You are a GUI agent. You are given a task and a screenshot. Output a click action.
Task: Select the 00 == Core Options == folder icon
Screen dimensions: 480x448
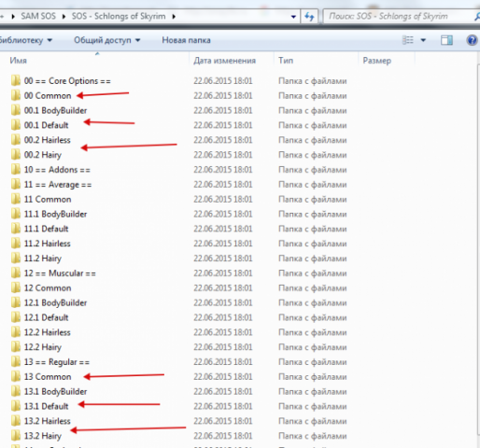tap(16, 80)
